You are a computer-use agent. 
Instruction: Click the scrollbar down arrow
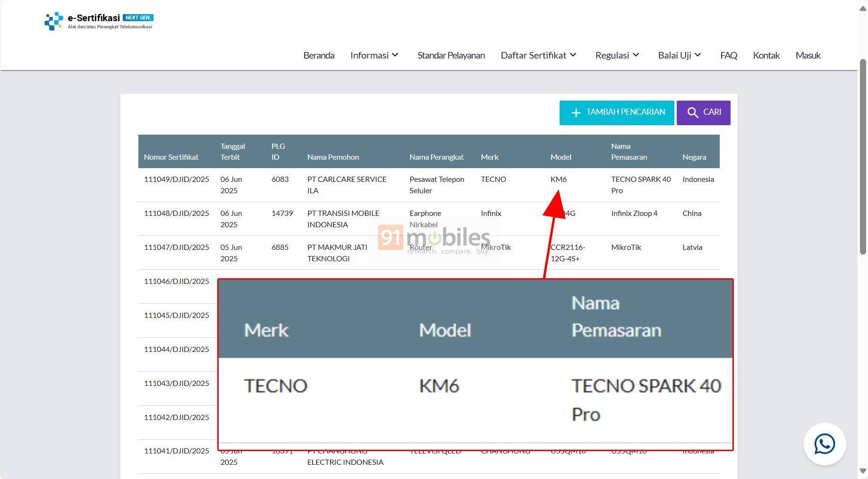863,471
